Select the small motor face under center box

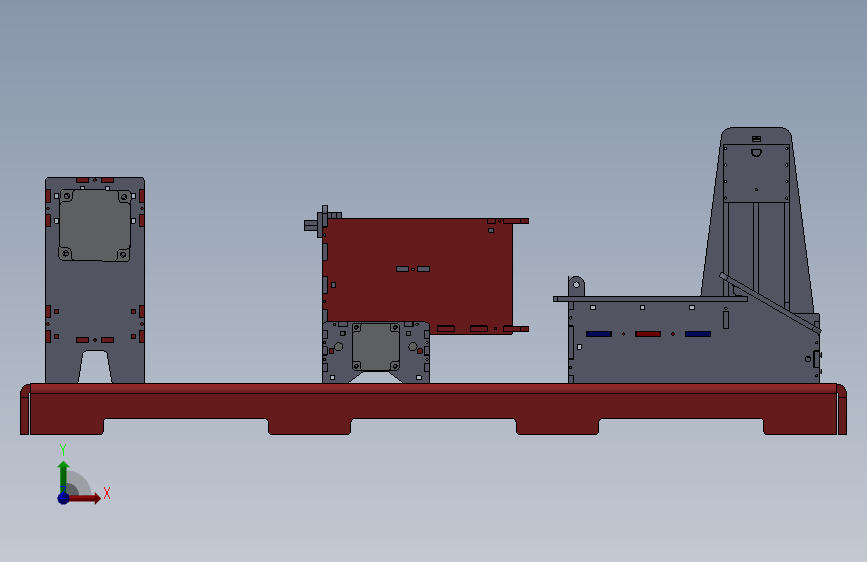376,347
